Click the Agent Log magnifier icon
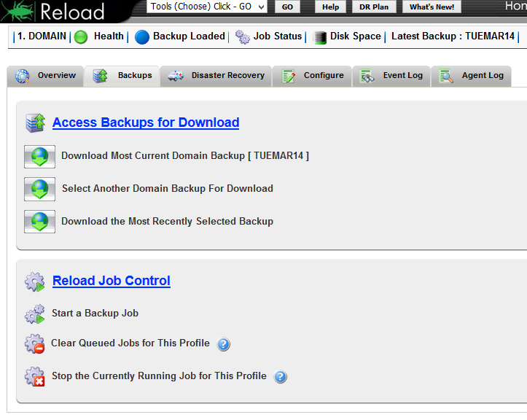527x420 pixels. coord(446,76)
